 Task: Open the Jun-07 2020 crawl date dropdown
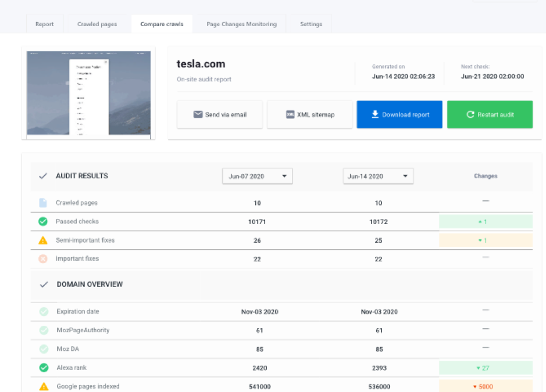click(257, 176)
